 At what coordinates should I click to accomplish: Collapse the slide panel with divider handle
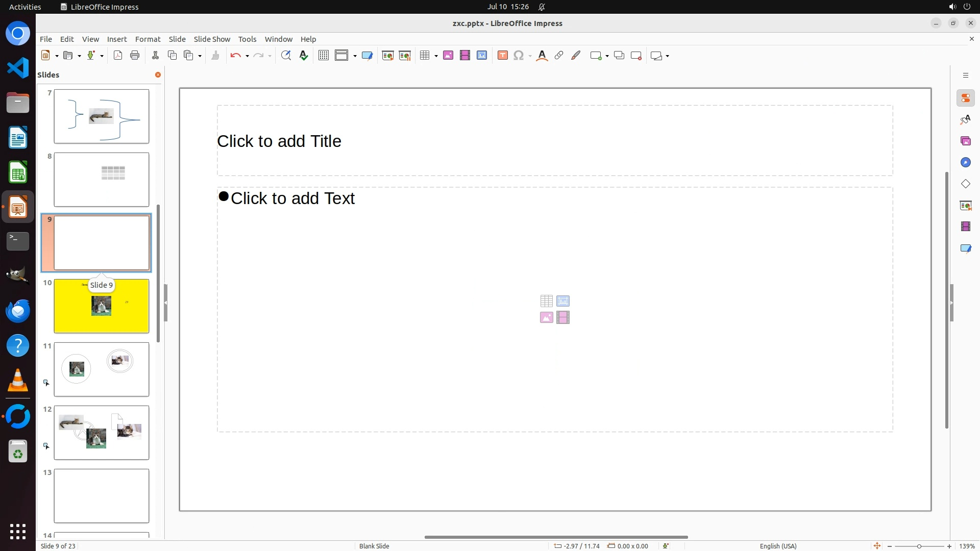[x=165, y=303]
